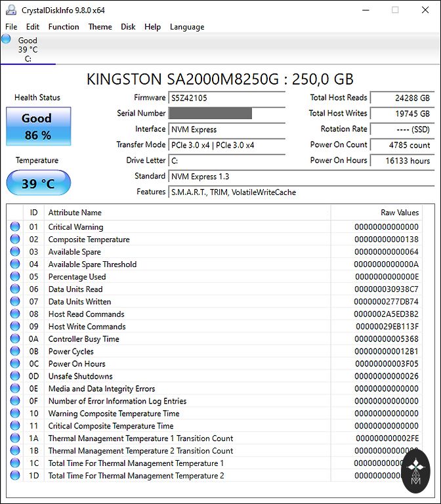Viewport: 441px width, 504px height.
Task: Click the status icon for Available Spare
Action: pyautogui.click(x=15, y=252)
